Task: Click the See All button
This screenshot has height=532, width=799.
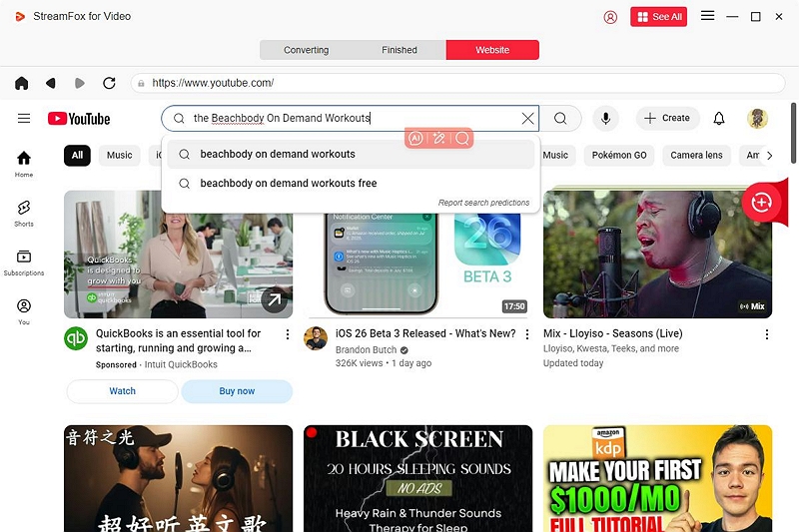Action: (x=658, y=17)
